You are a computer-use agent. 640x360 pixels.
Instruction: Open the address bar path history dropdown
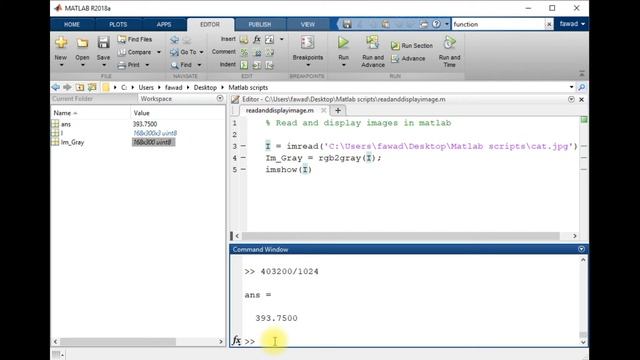[571, 87]
